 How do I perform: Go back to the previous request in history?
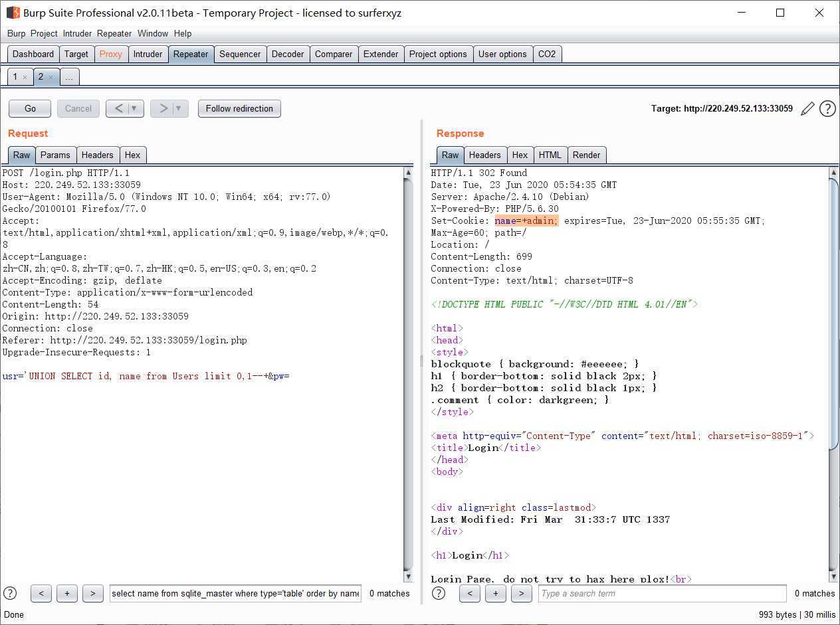[x=118, y=108]
